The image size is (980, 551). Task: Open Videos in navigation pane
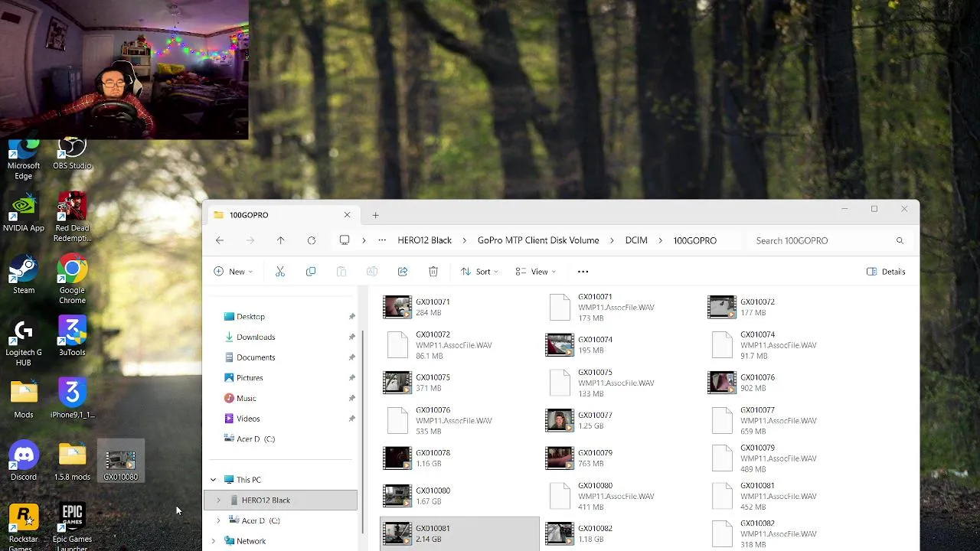248,419
